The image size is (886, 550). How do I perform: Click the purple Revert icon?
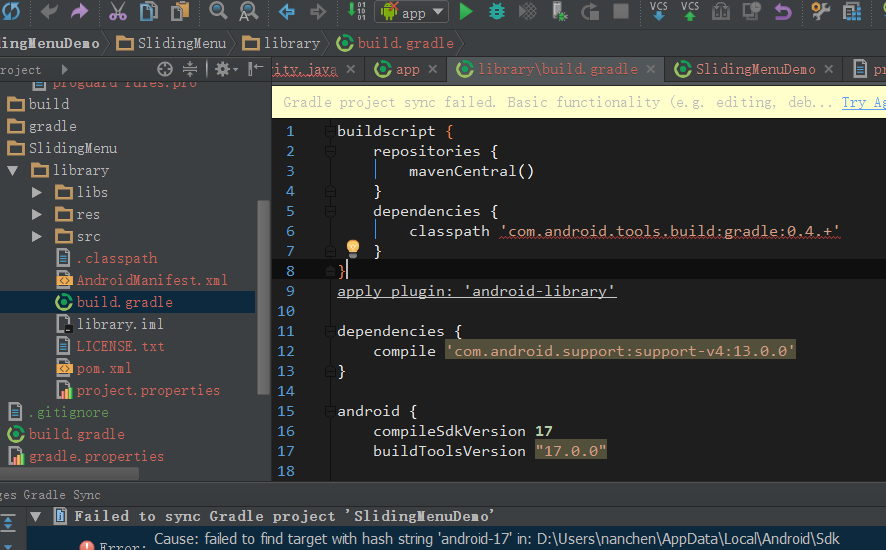tap(783, 11)
